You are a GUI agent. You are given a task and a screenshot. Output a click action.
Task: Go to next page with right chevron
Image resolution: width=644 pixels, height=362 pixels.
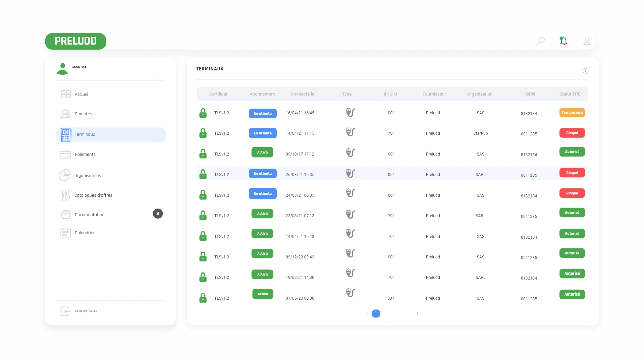click(x=417, y=313)
